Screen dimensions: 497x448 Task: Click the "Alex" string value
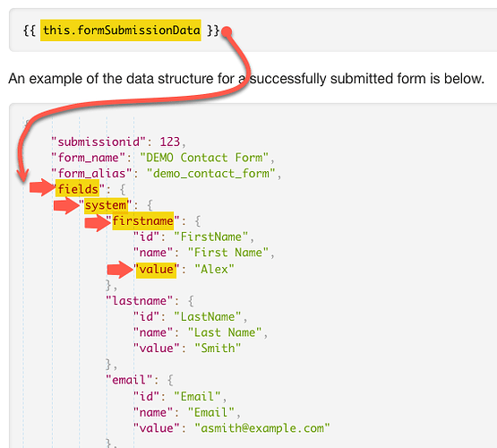tap(214, 270)
